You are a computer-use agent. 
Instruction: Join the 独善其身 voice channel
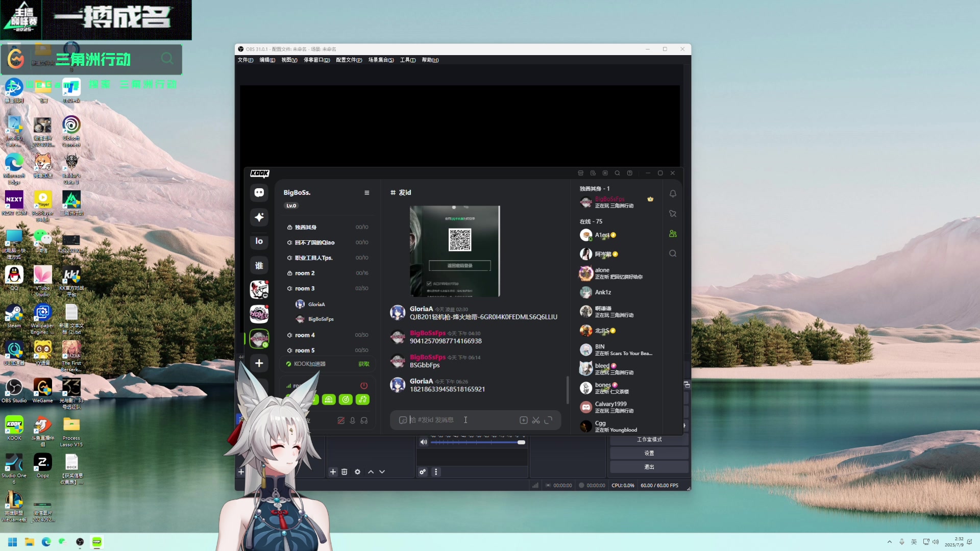[327, 228]
